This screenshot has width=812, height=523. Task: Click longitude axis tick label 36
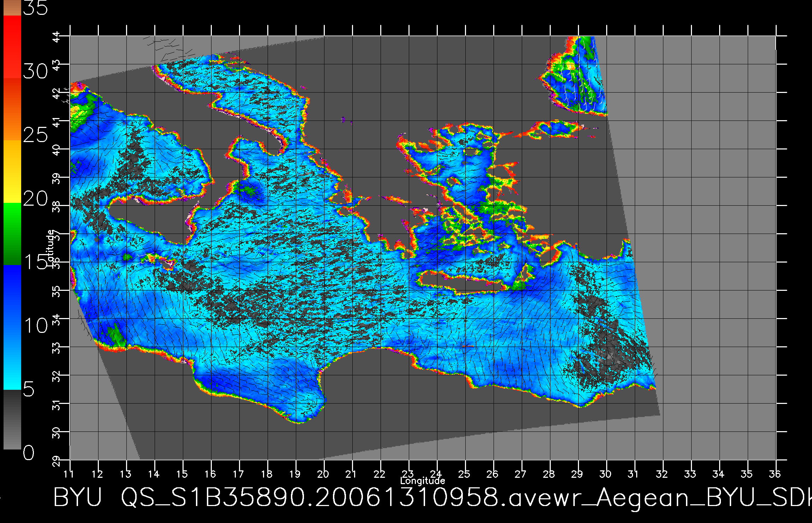[775, 474]
